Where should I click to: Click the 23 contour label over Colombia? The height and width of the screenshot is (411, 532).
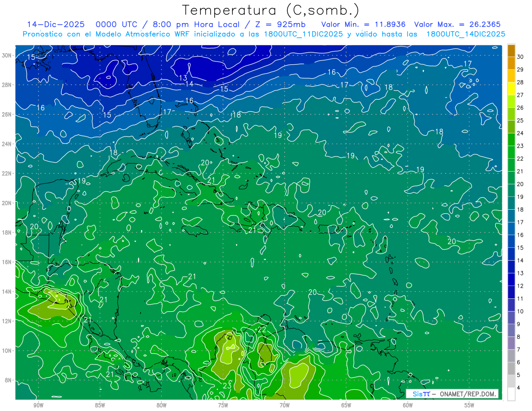pyautogui.click(x=227, y=386)
